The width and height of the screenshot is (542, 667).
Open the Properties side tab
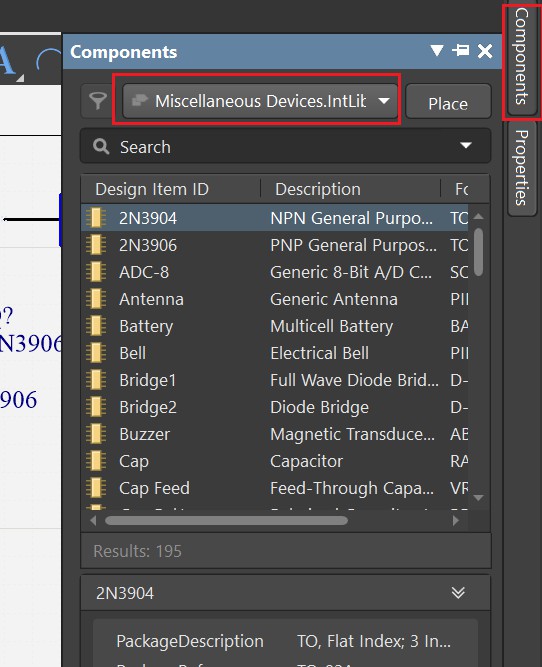pyautogui.click(x=521, y=168)
